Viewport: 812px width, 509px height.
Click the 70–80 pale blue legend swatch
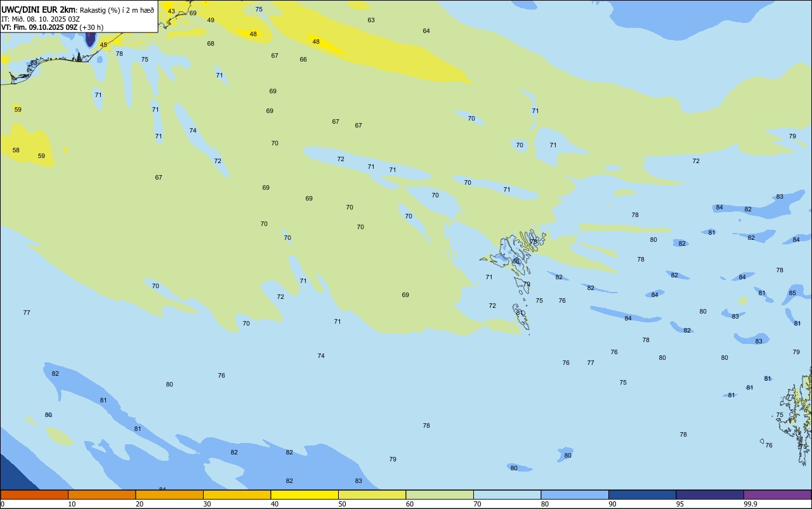click(507, 494)
